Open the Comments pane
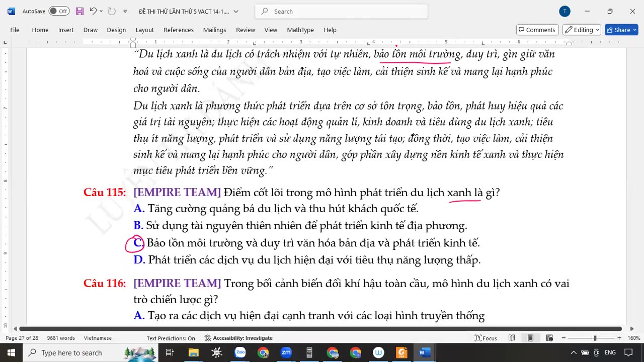This screenshot has height=362, width=644. [x=537, y=30]
